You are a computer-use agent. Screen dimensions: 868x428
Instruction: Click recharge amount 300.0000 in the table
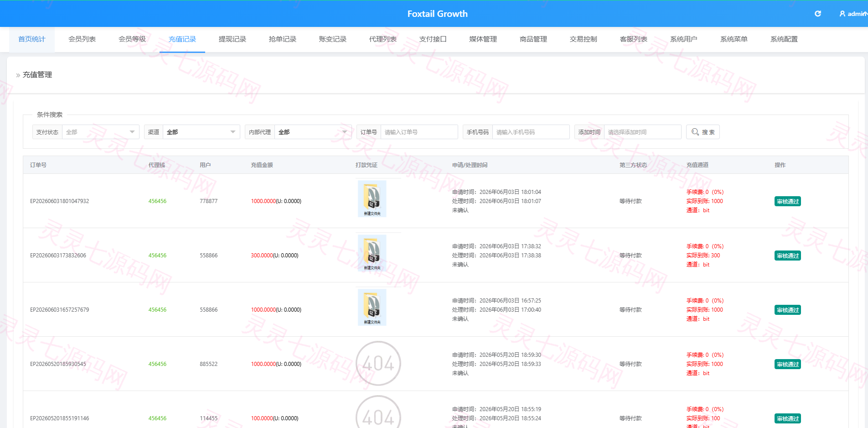262,256
